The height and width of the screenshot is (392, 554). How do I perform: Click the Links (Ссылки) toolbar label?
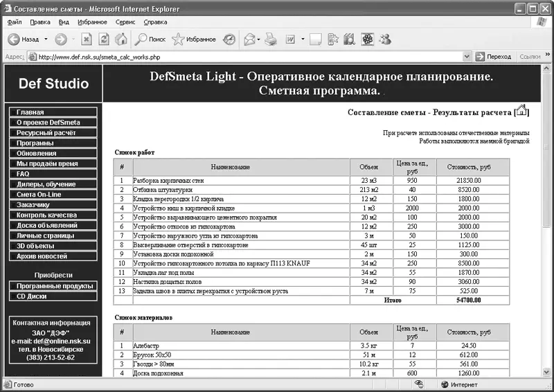tap(530, 57)
